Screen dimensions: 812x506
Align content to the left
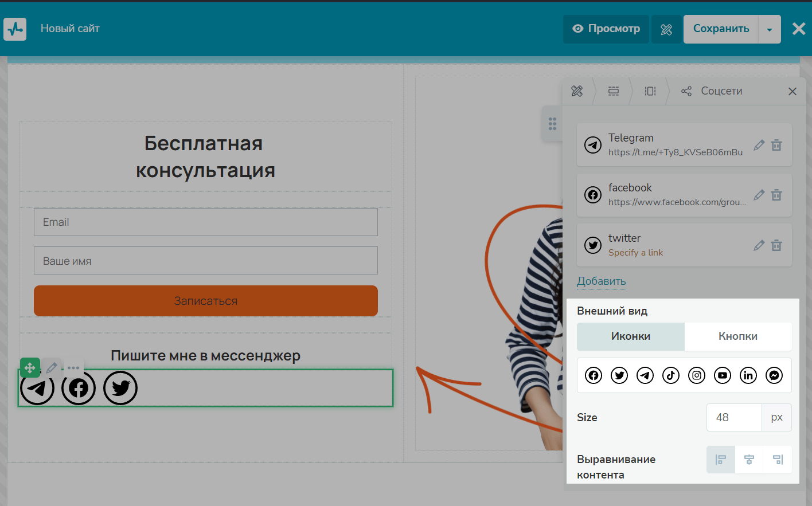(x=721, y=460)
